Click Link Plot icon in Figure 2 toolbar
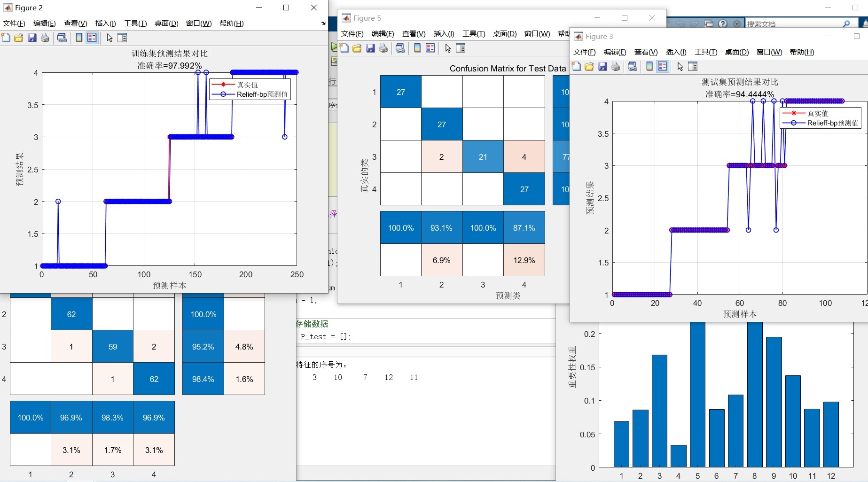Viewport: 868px width, 482px height. click(62, 38)
